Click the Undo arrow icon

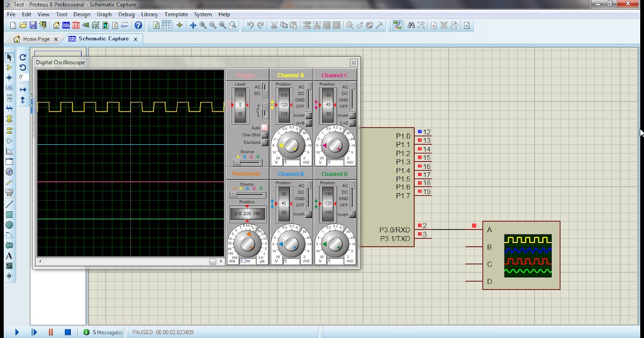click(251, 25)
